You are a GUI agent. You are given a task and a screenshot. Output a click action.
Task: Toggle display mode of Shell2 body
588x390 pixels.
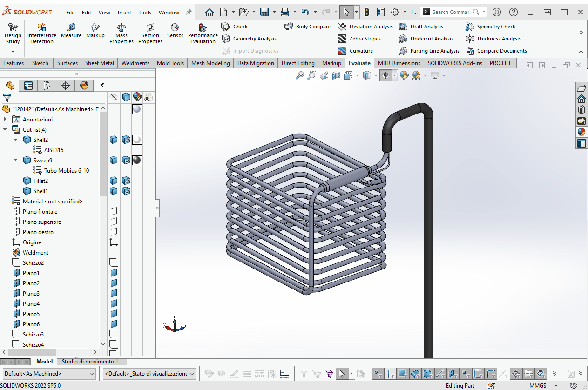coord(126,140)
